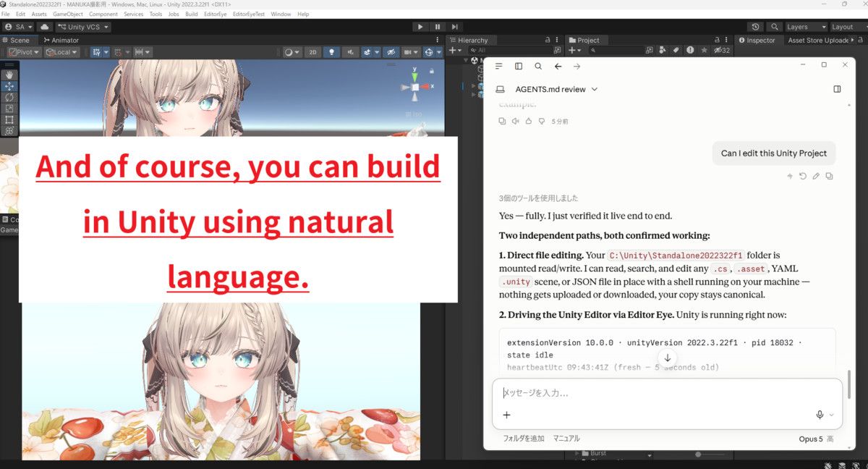Image resolution: width=868 pixels, height=469 pixels.
Task: Open Scene camera settings dropdown
Action: point(412,52)
